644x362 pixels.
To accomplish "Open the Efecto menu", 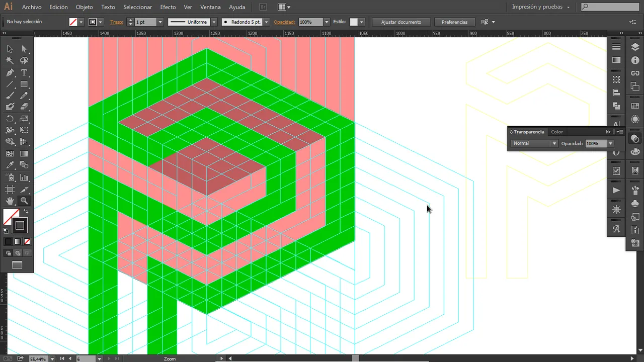I will click(168, 7).
